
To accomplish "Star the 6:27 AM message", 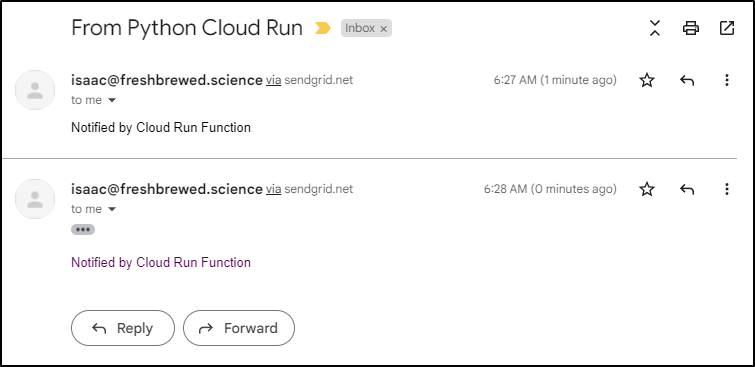I will [x=647, y=80].
